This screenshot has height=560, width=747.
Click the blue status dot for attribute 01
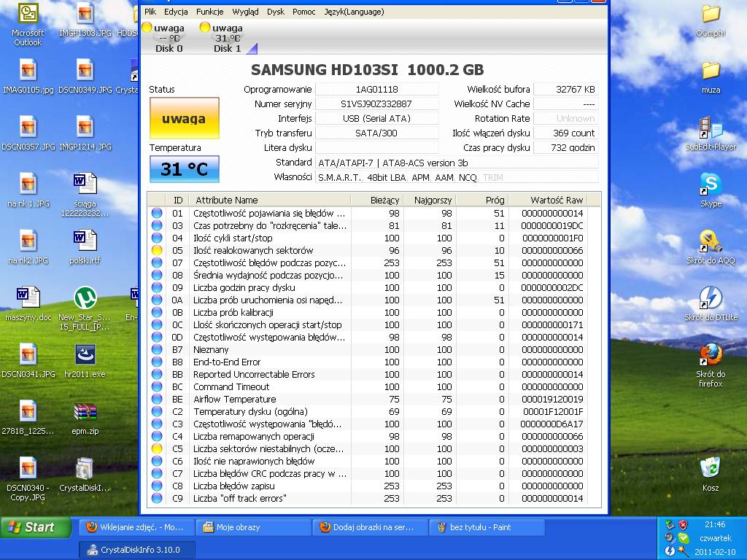(157, 214)
